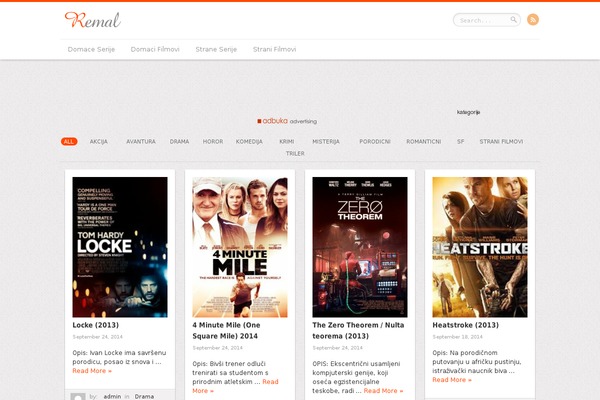Screen dimensions: 600x400
Task: Click the search magnifier icon
Action: coord(514,20)
